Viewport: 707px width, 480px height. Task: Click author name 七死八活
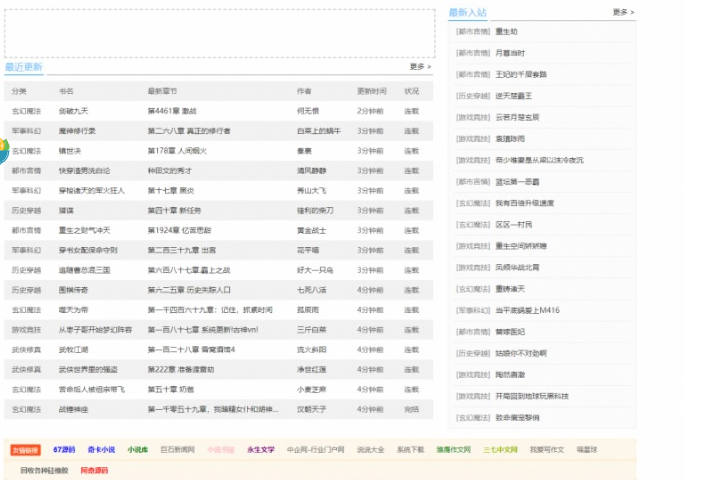coord(312,290)
